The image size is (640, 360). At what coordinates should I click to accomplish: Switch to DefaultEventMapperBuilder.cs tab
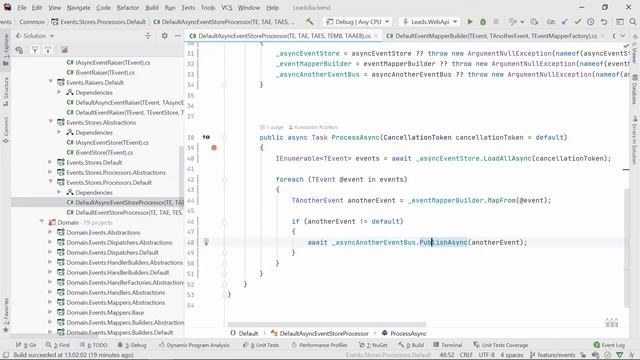tap(496, 36)
